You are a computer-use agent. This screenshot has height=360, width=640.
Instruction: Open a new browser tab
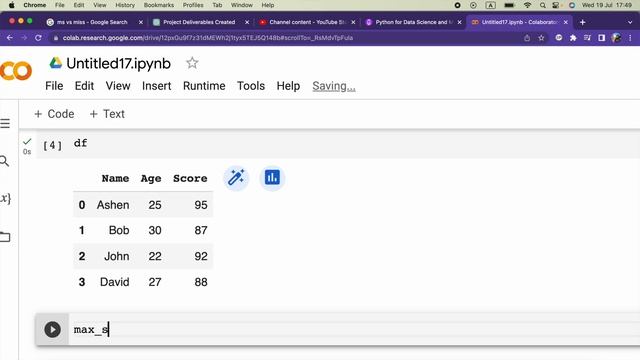(582, 22)
